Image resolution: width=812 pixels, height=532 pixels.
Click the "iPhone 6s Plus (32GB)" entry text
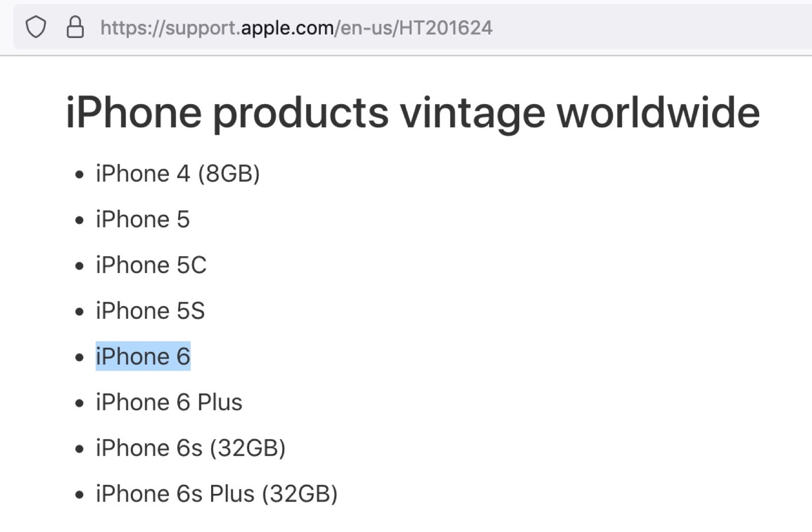tap(217, 494)
